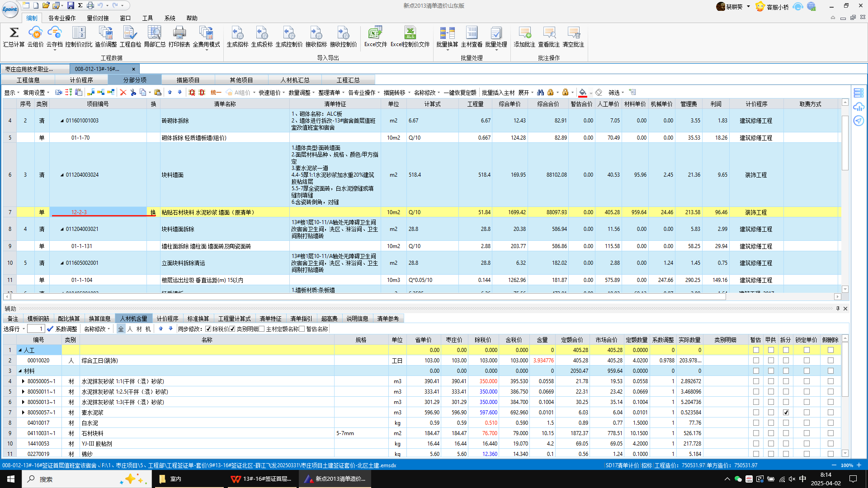Viewport: 868px width, 488px height.
Task: Open the 整理清单 dropdown
Action: click(x=331, y=93)
